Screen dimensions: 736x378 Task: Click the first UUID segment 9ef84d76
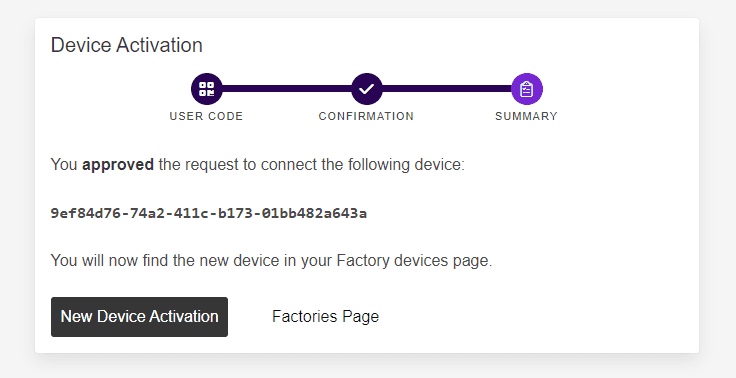(85, 213)
